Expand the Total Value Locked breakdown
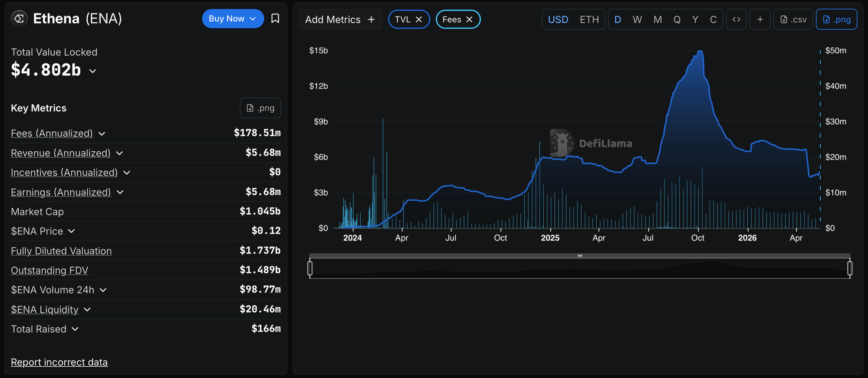This screenshot has height=378, width=868. [92, 71]
